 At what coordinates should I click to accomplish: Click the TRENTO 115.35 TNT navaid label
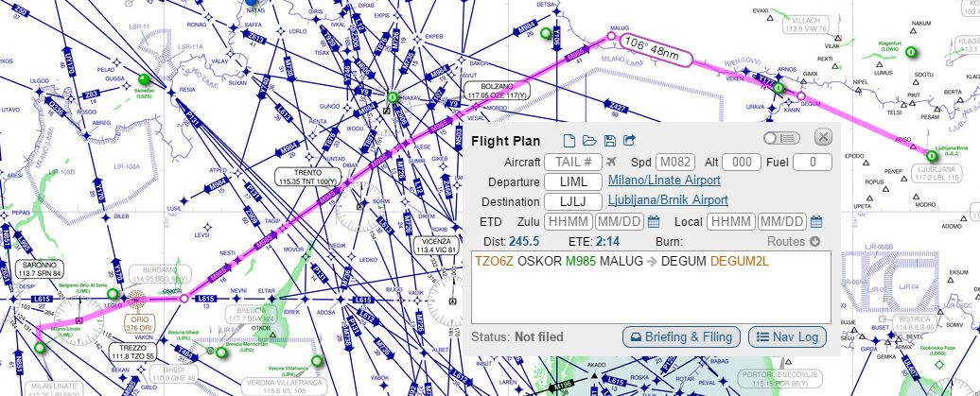(310, 177)
